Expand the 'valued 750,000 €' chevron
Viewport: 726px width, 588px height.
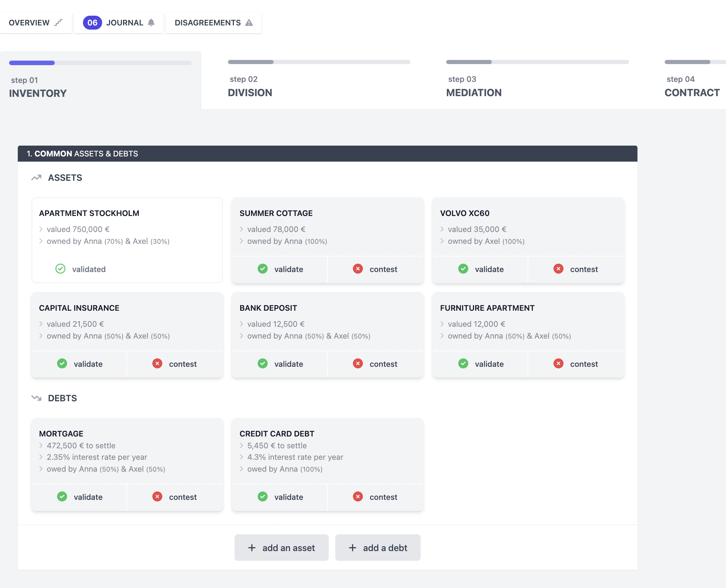(x=41, y=229)
